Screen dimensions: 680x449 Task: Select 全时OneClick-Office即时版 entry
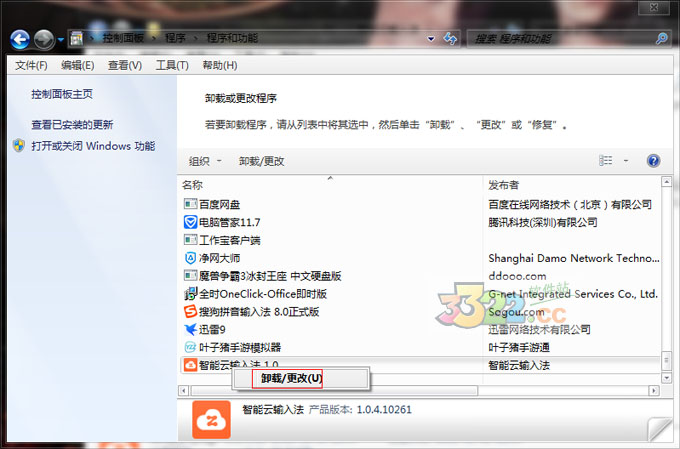263,294
